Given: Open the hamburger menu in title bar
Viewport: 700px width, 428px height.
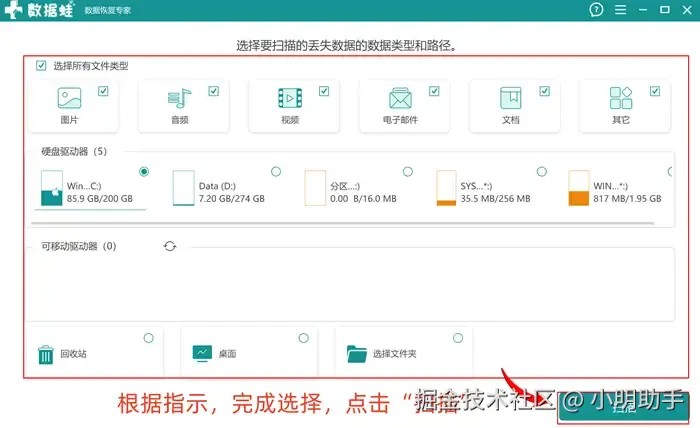Looking at the screenshot, I should click(620, 9).
